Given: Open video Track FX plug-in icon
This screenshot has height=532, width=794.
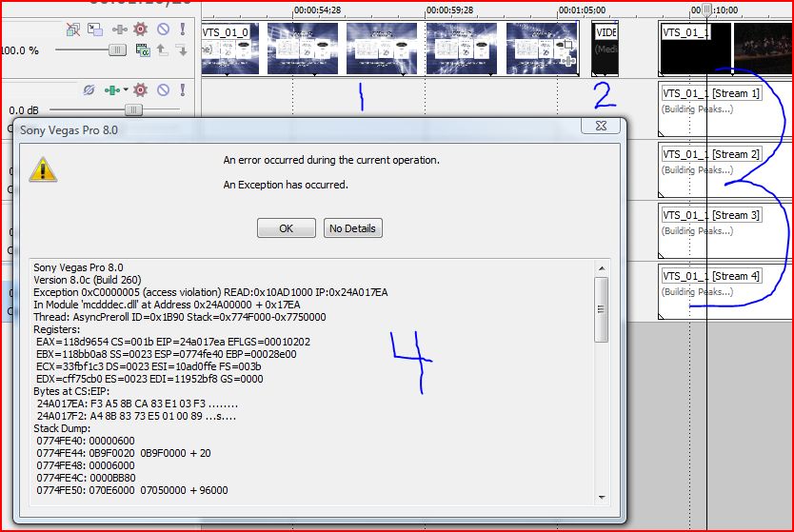Looking at the screenshot, I should click(x=118, y=30).
